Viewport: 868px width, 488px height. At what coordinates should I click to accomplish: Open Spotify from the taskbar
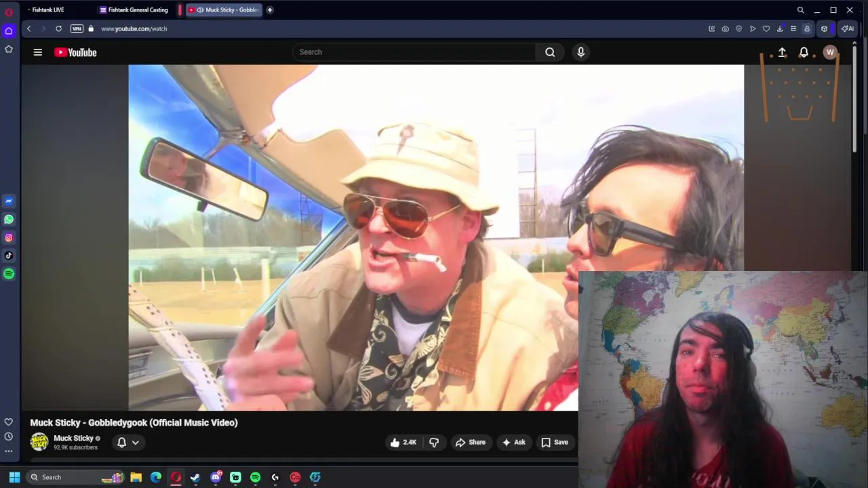pyautogui.click(x=255, y=477)
